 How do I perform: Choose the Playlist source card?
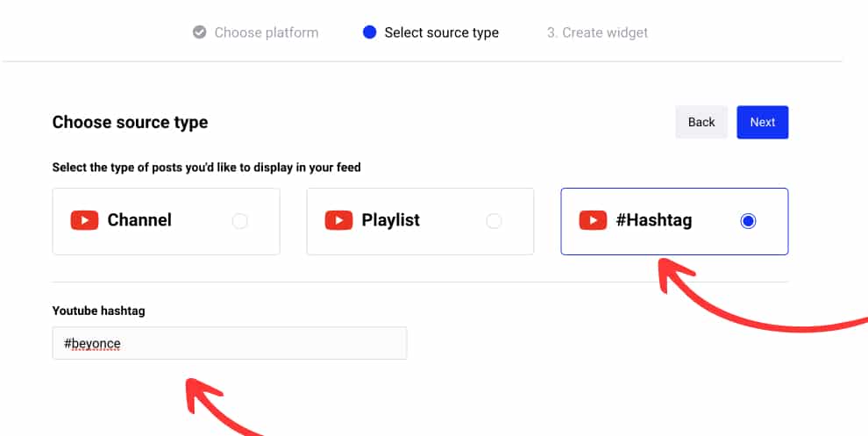[x=420, y=222]
